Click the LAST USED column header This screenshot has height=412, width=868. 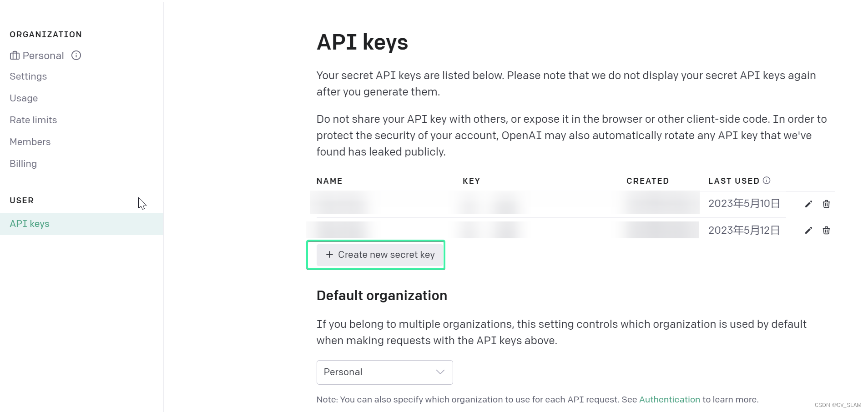click(x=733, y=181)
